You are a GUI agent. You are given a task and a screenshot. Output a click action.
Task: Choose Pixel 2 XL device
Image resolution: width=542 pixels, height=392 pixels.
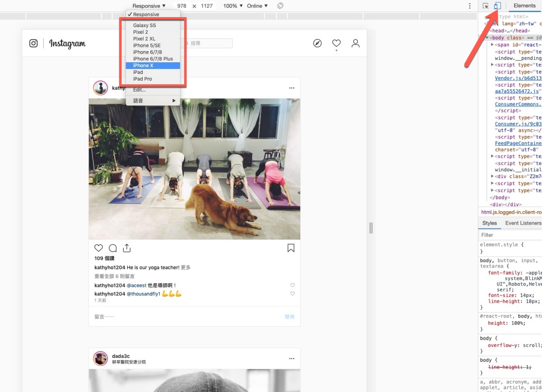click(x=153, y=39)
